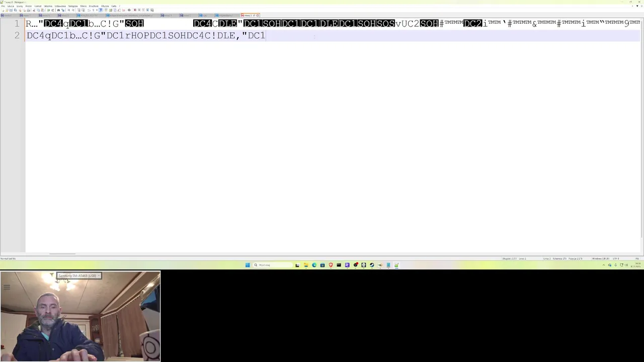Open the dropdown arrow beside the pilcrow icon
The width and height of the screenshot is (644, 362).
point(97,10)
